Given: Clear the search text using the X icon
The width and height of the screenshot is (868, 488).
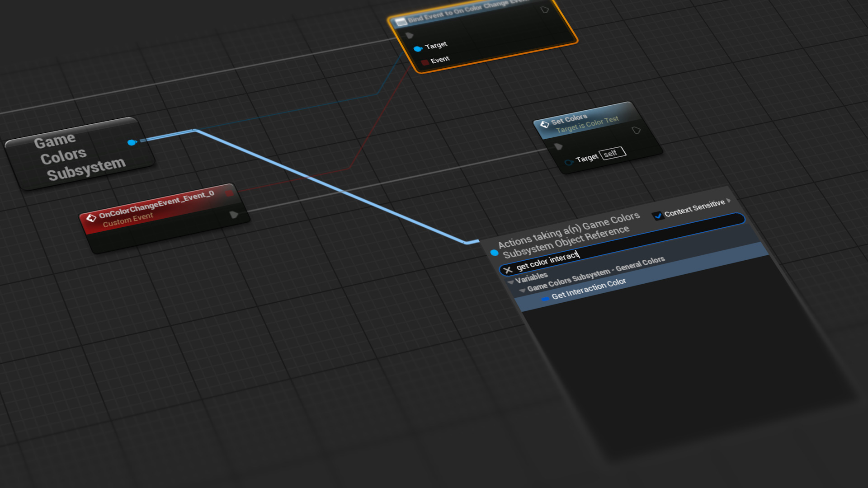Looking at the screenshot, I should coord(509,270).
